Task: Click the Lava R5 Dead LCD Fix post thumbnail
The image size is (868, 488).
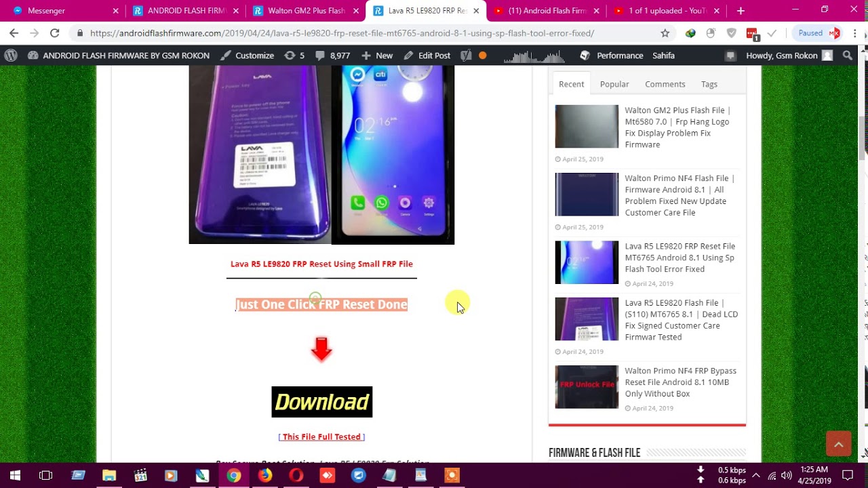Action: 587,319
